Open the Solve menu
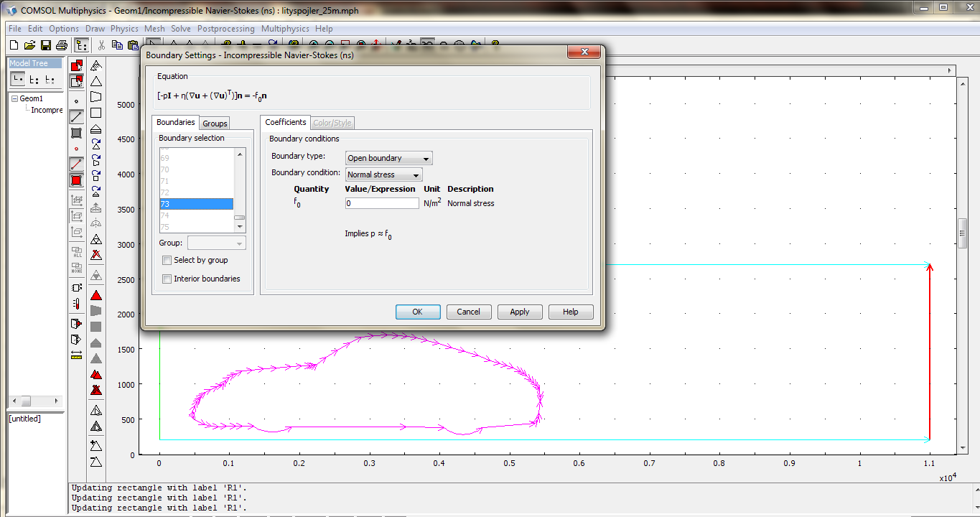The image size is (980, 517). 181,29
